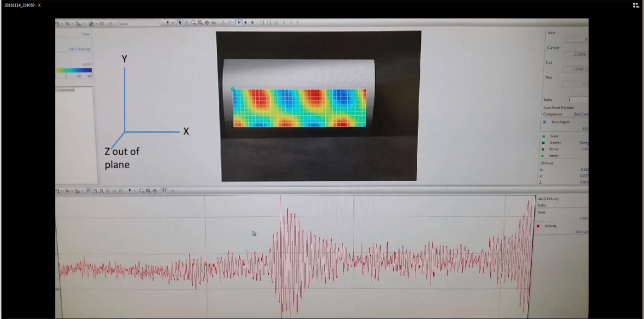Viewport: 644px width, 319px height.
Task: Click the 'Vib X Velocity' label in left panel
Action: coord(80,49)
